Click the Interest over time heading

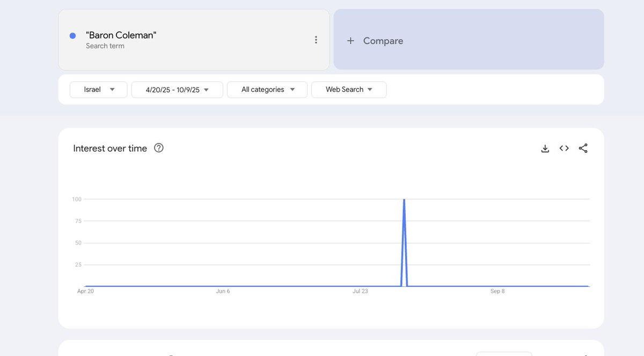pos(110,149)
